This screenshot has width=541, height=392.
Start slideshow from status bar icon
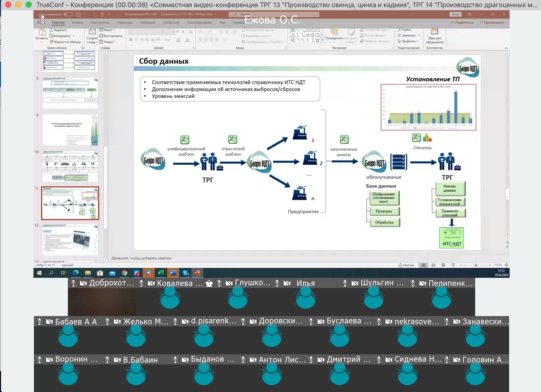[x=453, y=265]
